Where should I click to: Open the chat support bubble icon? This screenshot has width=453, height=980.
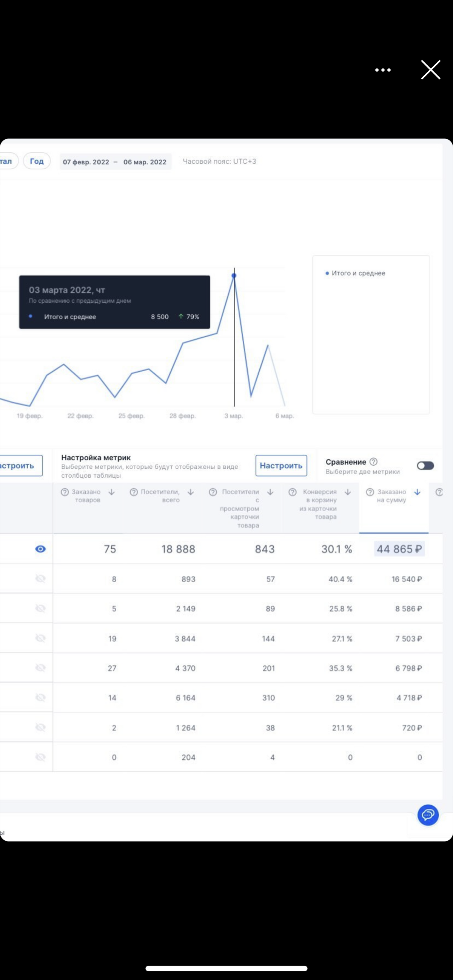click(428, 815)
